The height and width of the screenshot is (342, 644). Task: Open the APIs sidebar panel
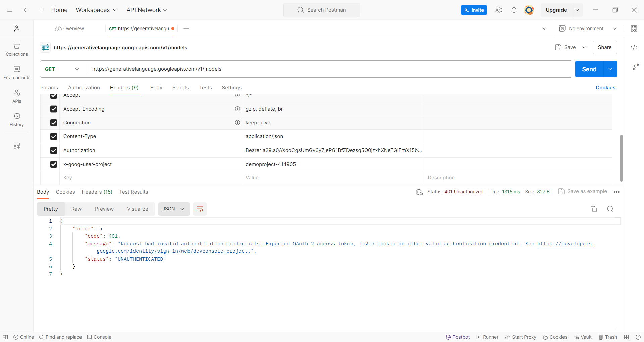[17, 96]
